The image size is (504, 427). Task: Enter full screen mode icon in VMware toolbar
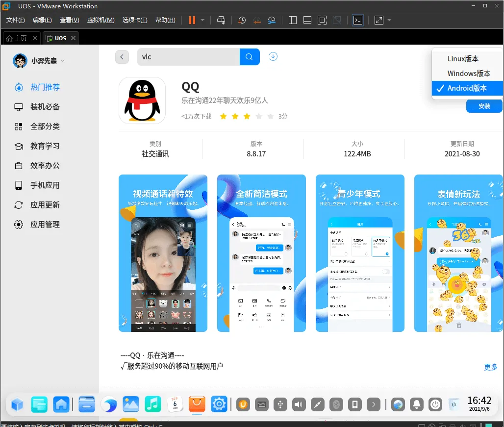point(322,20)
